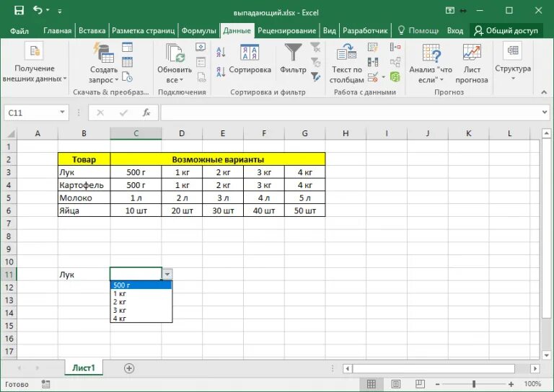Open the Формулы tab

tap(198, 31)
